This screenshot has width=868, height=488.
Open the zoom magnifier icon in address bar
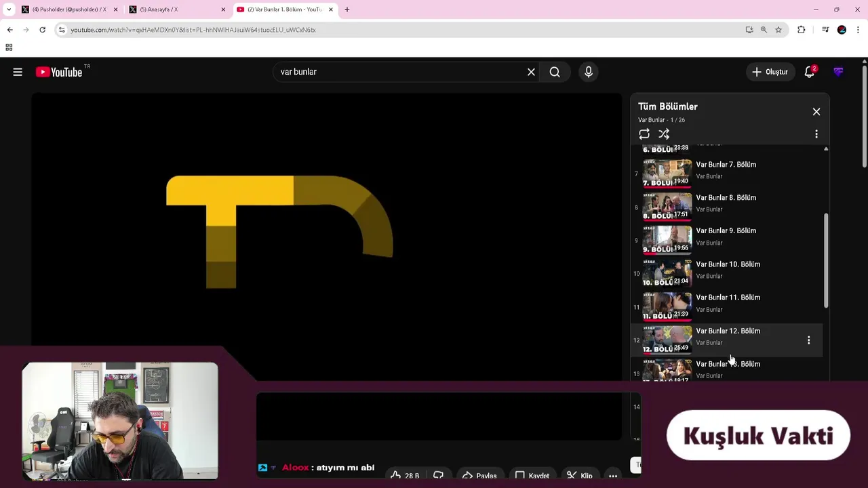764,30
